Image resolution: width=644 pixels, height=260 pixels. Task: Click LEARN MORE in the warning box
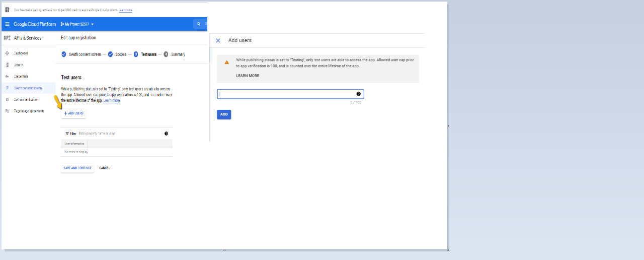[248, 76]
